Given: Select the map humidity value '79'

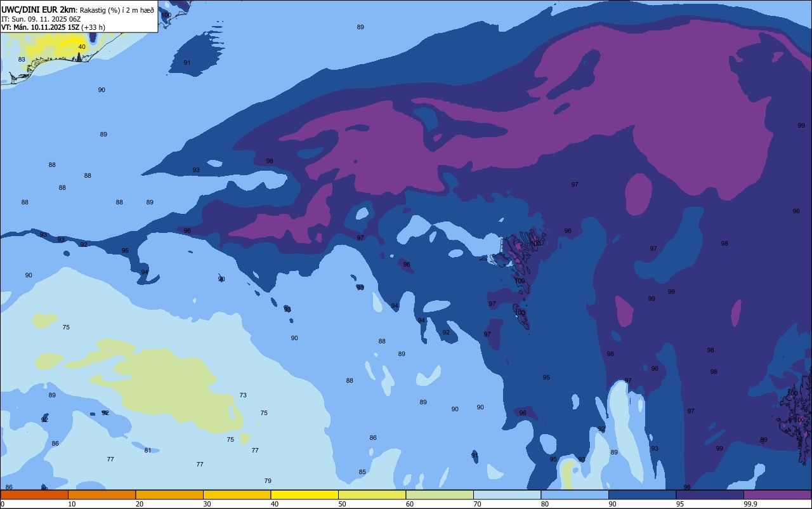Looking at the screenshot, I should click(x=268, y=481).
